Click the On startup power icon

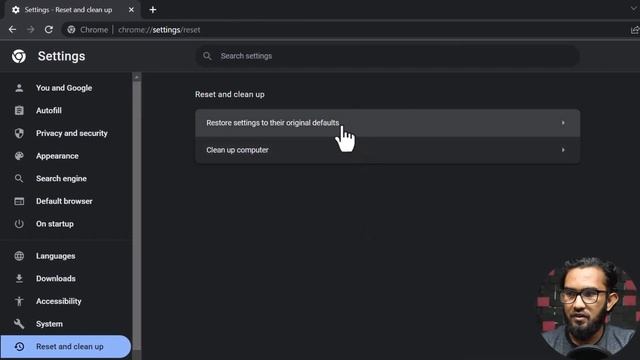click(19, 224)
